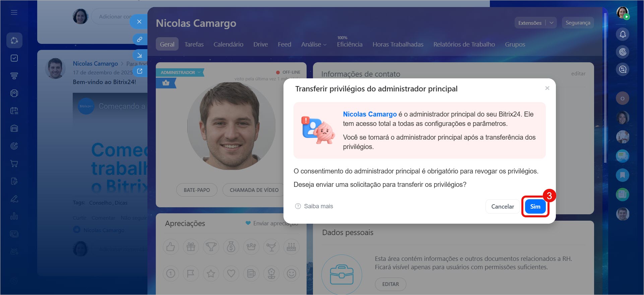Image resolution: width=644 pixels, height=295 pixels.
Task: Switch to the Tarefas tab
Action: (x=194, y=45)
